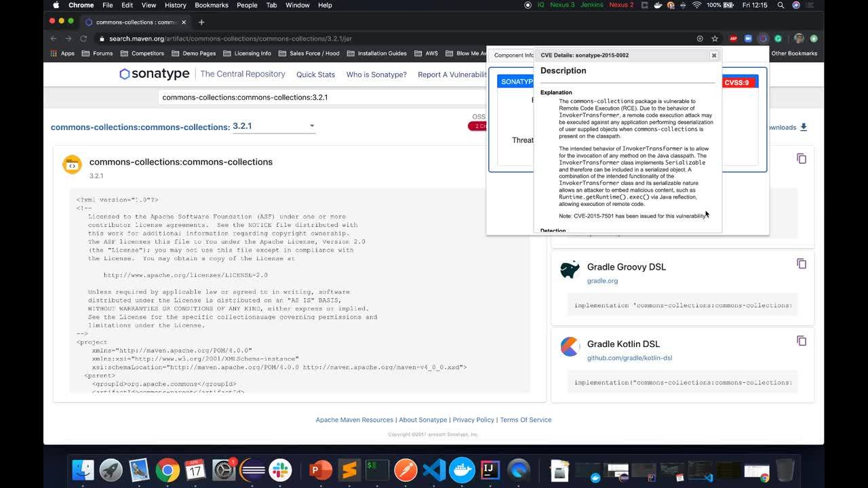This screenshot has height=488, width=868.
Task: Open Postman from the dock
Action: 406,469
